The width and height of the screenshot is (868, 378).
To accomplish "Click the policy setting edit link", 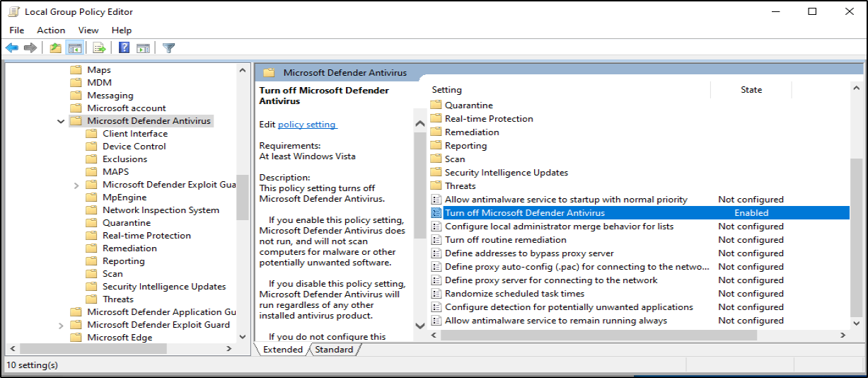I will point(307,125).
